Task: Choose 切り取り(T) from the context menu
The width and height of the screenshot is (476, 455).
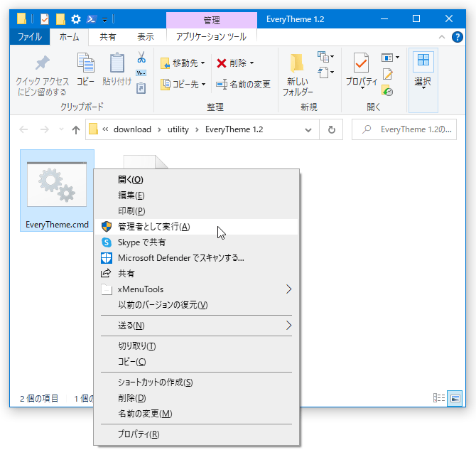Action: click(x=196, y=346)
